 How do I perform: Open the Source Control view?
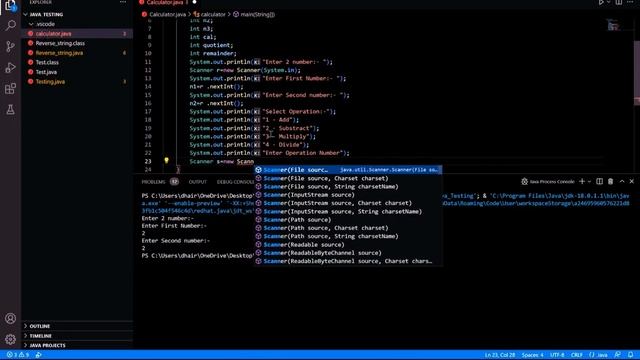[10, 47]
